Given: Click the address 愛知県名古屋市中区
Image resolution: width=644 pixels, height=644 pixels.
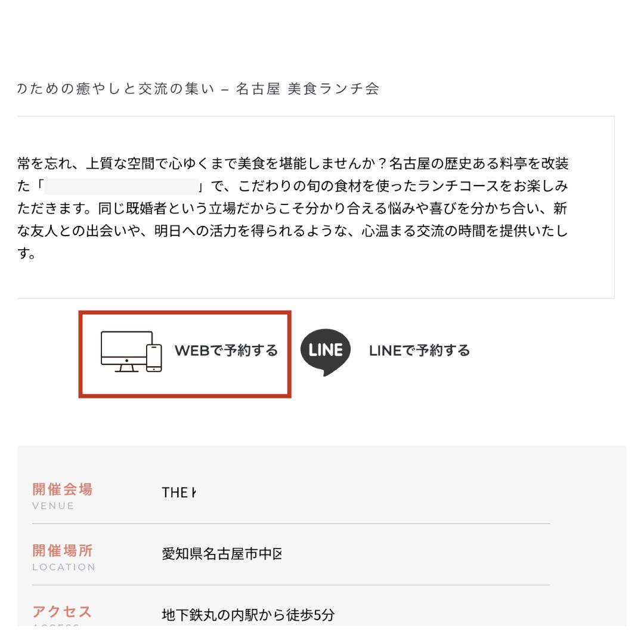Looking at the screenshot, I should click(222, 554).
